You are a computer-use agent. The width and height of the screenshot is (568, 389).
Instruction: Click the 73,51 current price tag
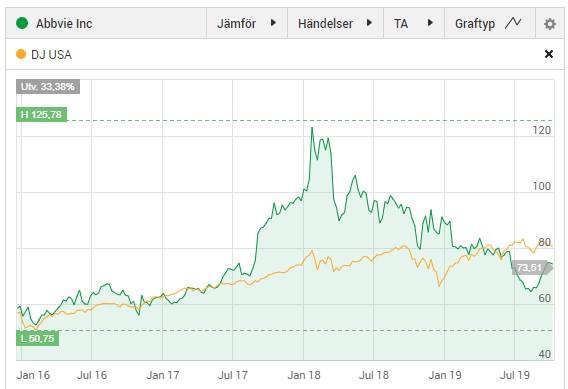click(531, 268)
